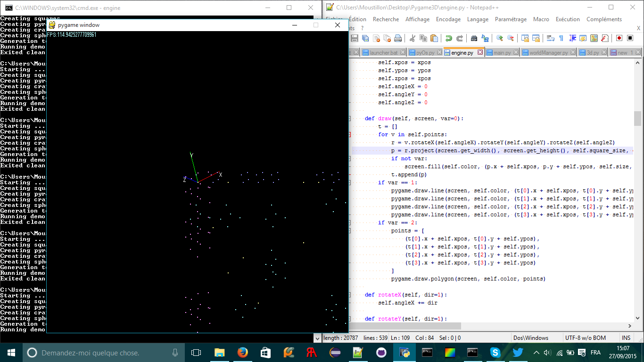Stop macro recording with black square
This screenshot has height=362, width=644.
[x=630, y=38]
